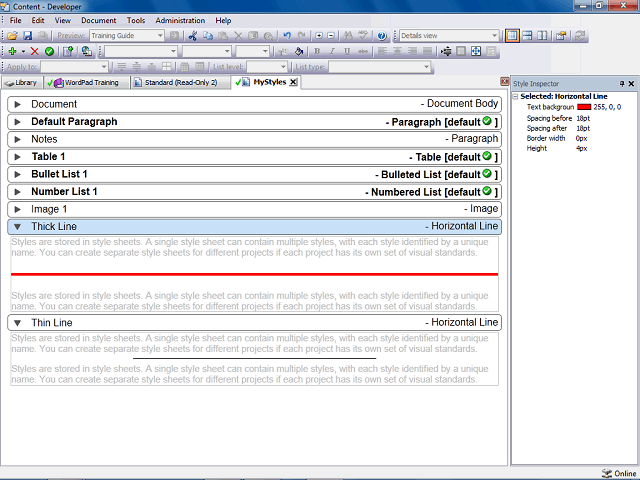The width and height of the screenshot is (640, 480).
Task: Close the Style Inspector panel
Action: tap(631, 84)
